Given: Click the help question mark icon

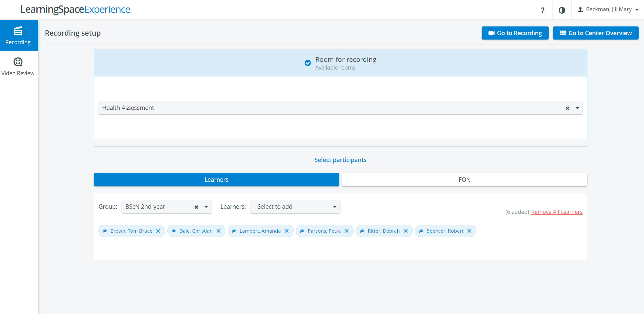Looking at the screenshot, I should pos(542,10).
